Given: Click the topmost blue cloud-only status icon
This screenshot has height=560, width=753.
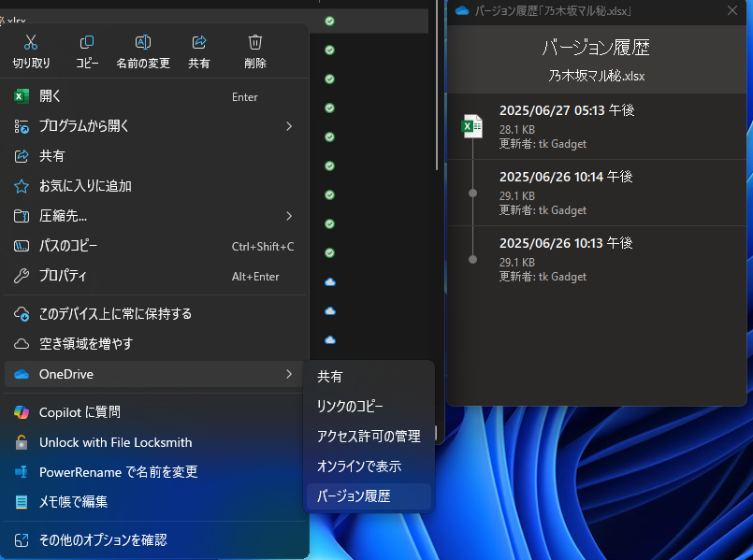Looking at the screenshot, I should pos(330,282).
